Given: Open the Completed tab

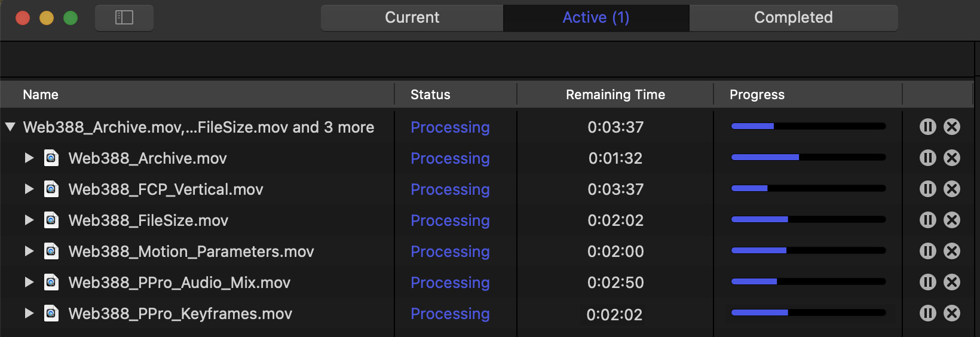Looking at the screenshot, I should (793, 17).
